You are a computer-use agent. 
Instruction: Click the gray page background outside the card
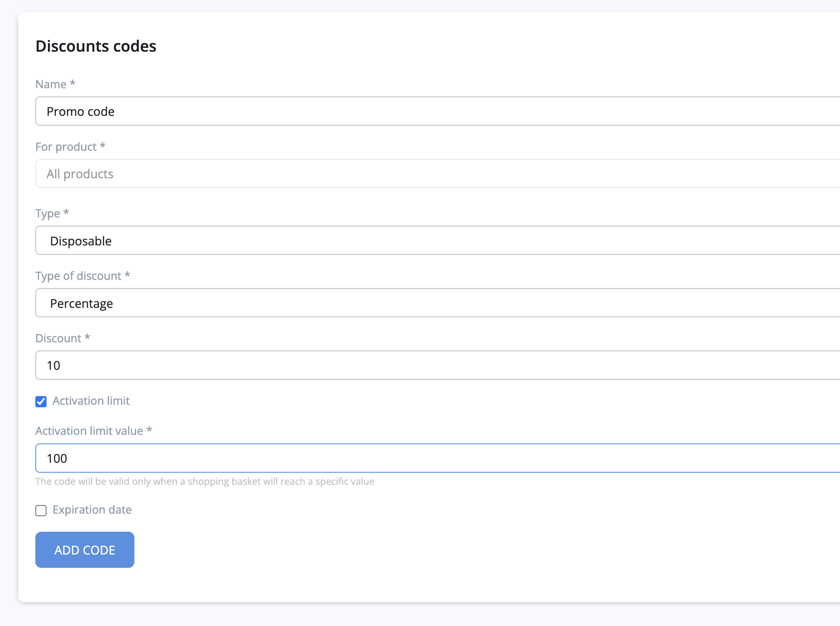[9, 301]
